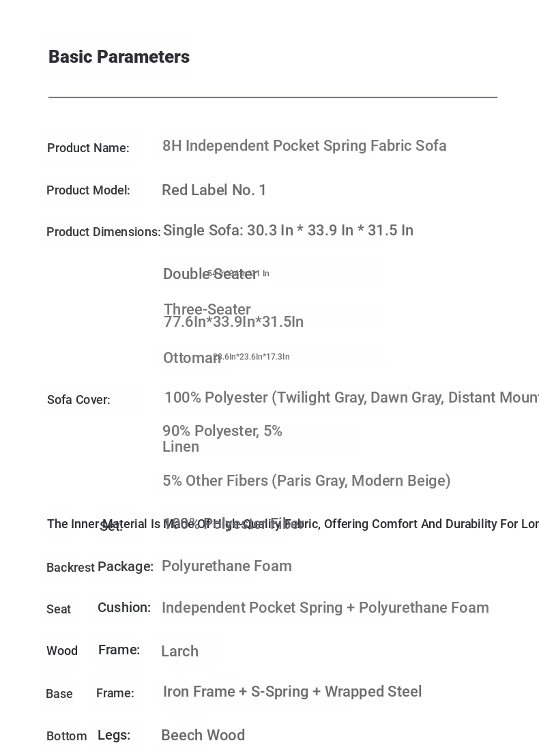The image size is (539, 756).
Task: Select the Larch wood frame value
Action: (180, 652)
